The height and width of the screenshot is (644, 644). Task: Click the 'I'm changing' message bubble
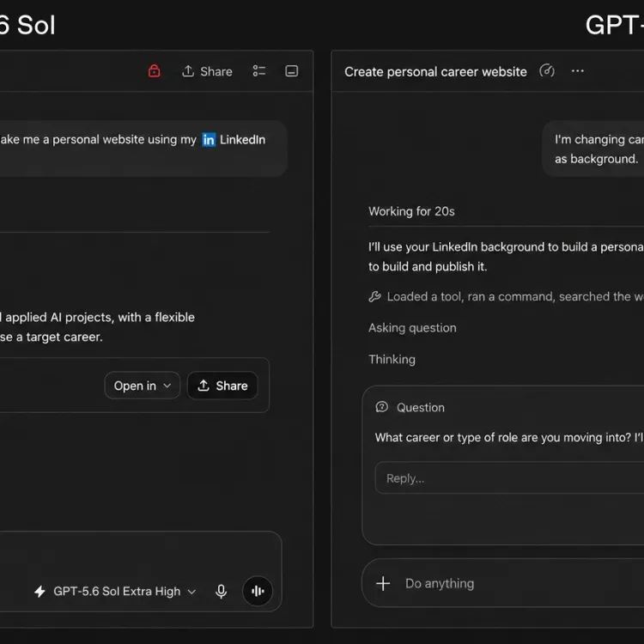(x=592, y=149)
